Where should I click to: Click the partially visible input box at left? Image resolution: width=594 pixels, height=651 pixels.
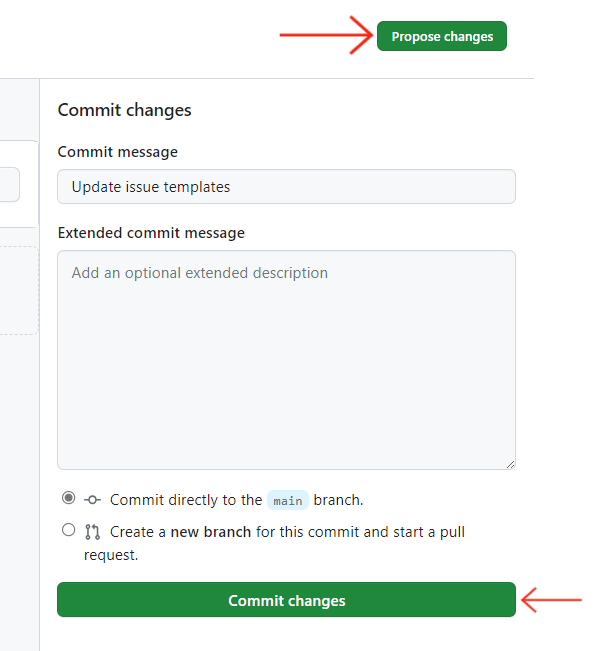(x=10, y=185)
